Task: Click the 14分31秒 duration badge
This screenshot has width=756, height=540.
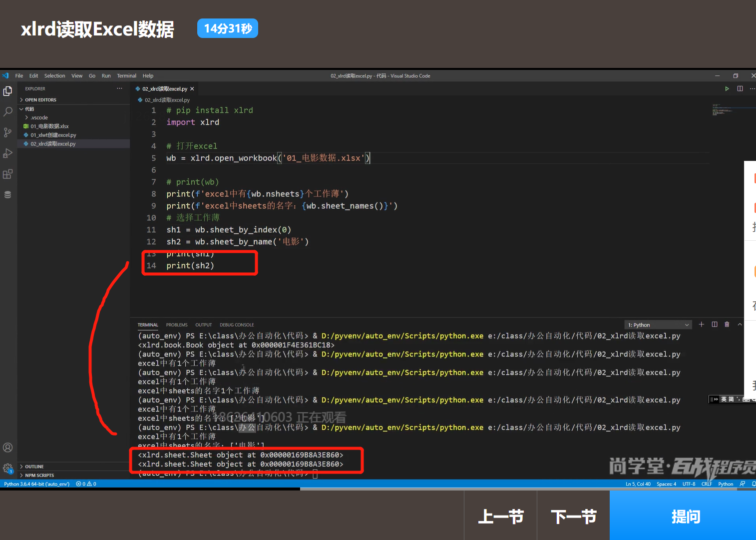Action: (x=228, y=28)
